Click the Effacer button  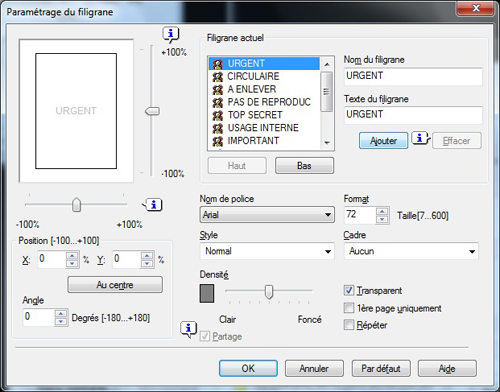(x=457, y=141)
